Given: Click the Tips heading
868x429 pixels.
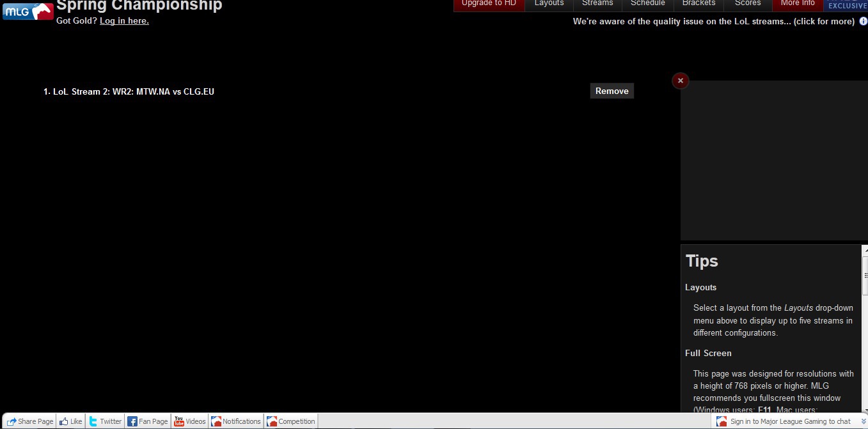Looking at the screenshot, I should coord(702,261).
